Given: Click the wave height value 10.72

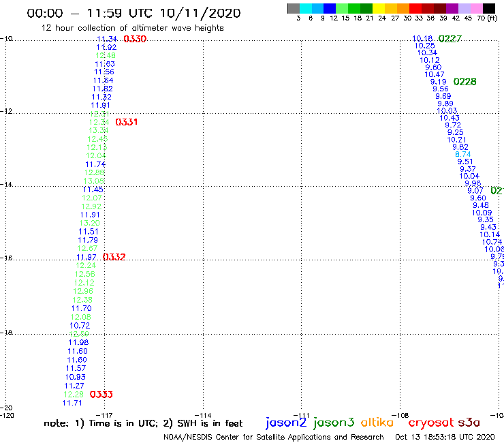Looking at the screenshot, I should click(80, 326).
